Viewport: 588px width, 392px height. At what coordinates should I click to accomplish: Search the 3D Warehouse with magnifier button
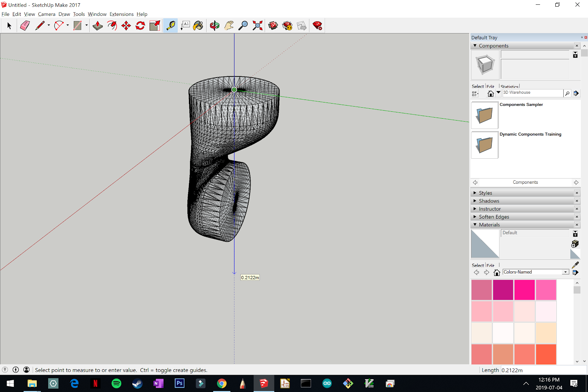point(567,93)
